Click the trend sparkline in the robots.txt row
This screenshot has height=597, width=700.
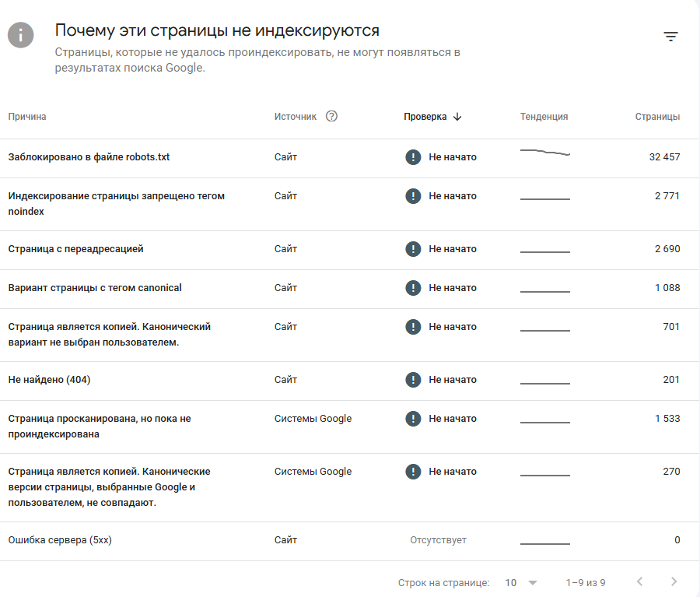click(x=544, y=153)
